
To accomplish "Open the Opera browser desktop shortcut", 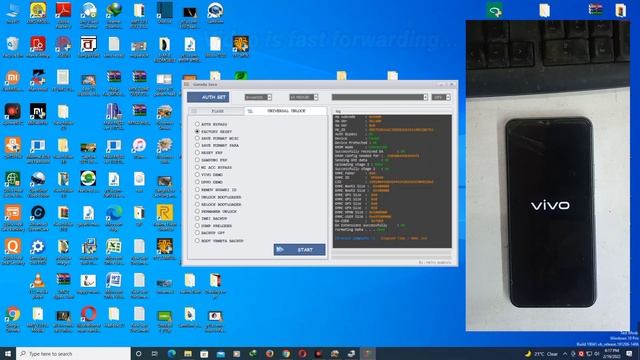I will pyautogui.click(x=88, y=318).
